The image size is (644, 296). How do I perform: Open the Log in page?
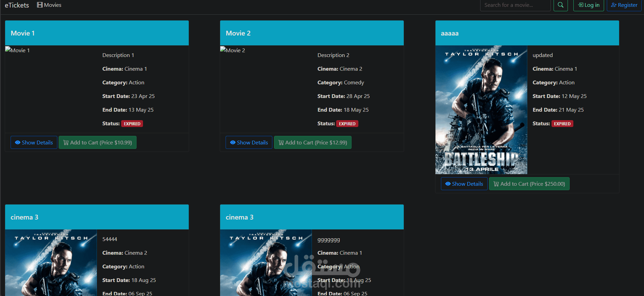(588, 5)
